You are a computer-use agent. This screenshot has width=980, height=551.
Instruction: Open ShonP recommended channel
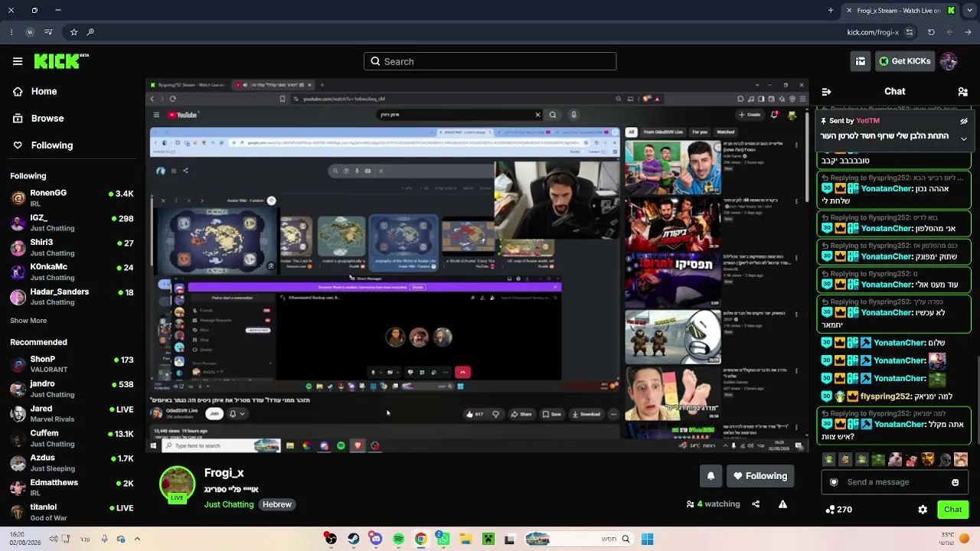[x=72, y=364]
